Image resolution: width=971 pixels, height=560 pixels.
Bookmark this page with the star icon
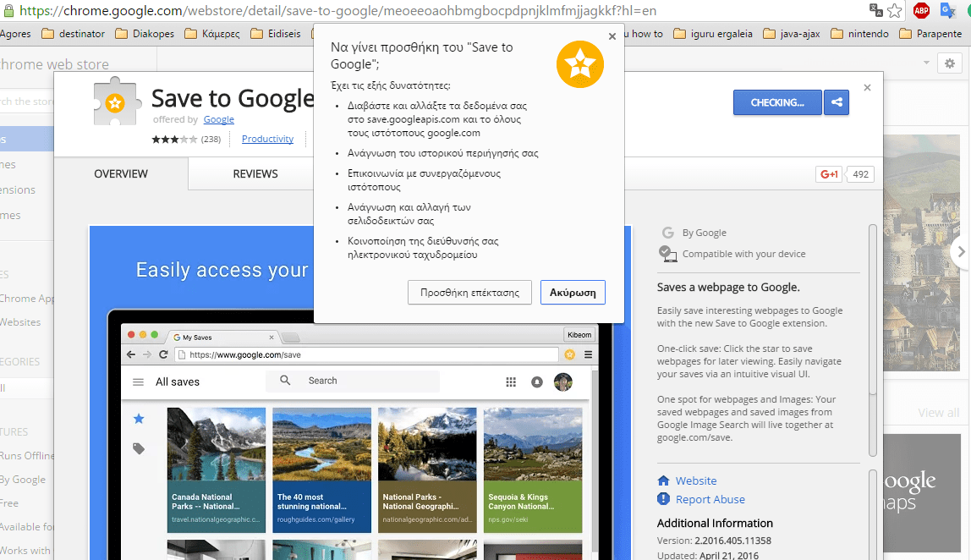[896, 11]
